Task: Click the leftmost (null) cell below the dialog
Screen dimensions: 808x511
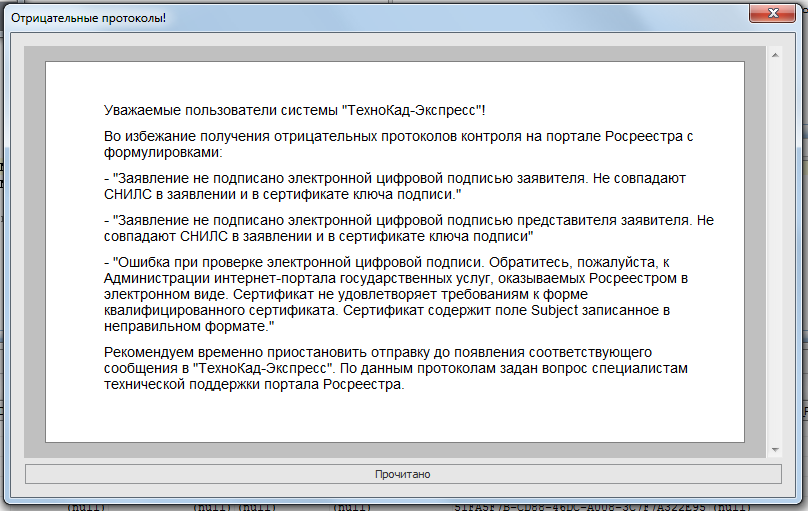Action: [x=85, y=507]
